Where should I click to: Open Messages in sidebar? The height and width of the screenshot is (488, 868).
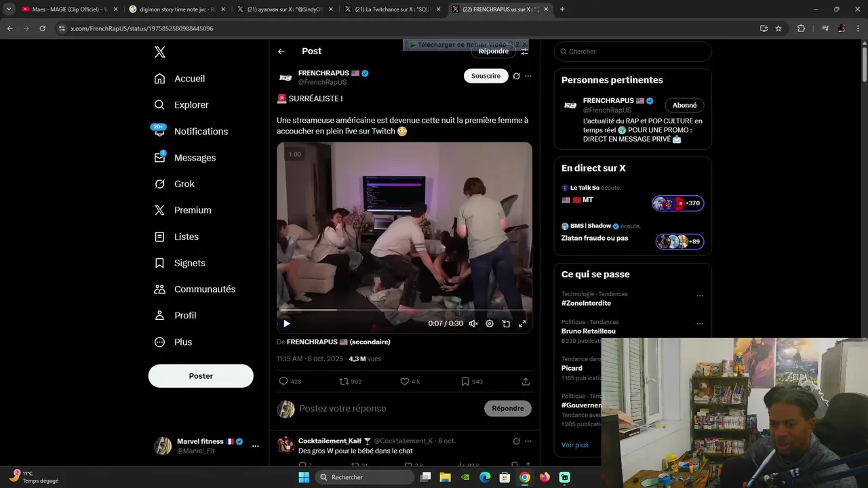[185, 158]
